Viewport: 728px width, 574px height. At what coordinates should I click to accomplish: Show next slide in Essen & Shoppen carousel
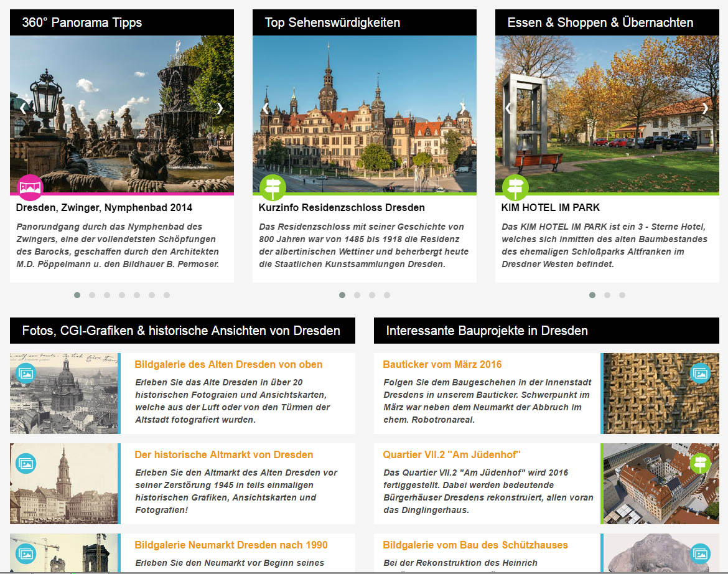coord(706,108)
